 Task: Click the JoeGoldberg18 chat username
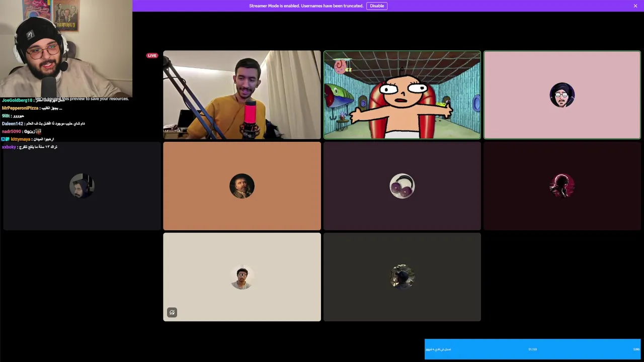17,101
